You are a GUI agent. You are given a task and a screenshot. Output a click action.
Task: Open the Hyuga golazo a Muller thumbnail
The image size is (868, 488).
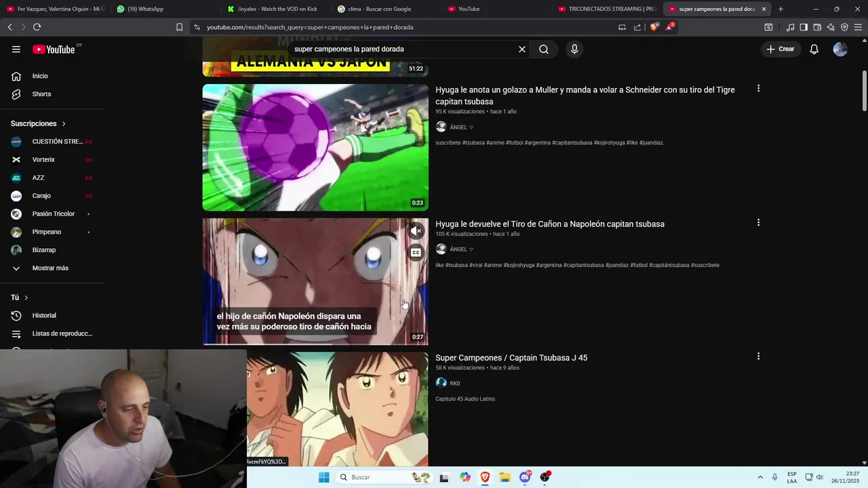pyautogui.click(x=315, y=147)
